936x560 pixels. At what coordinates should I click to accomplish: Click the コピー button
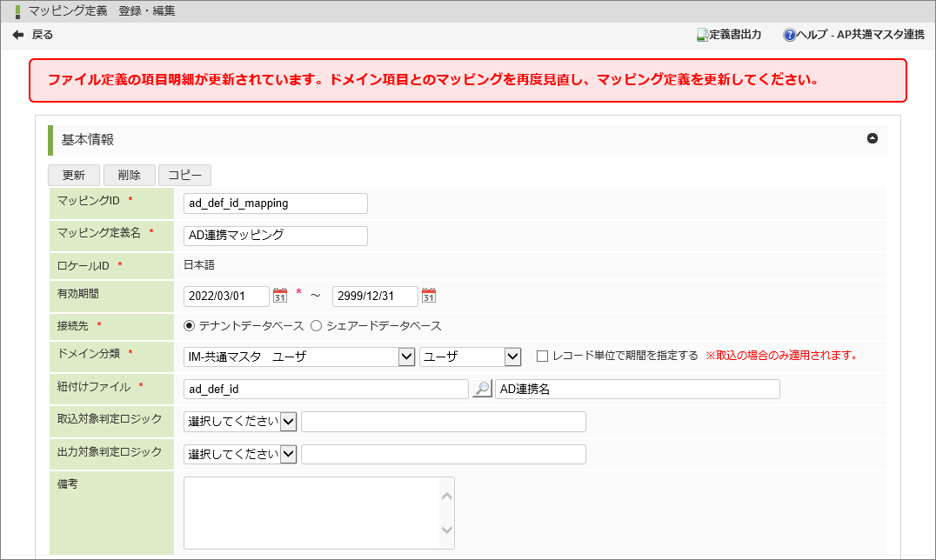click(184, 175)
